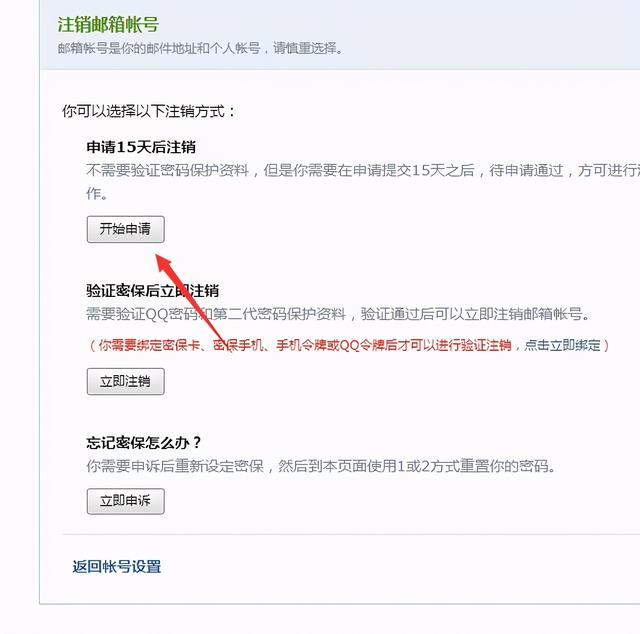Follow the 返回帐号设置 link
This screenshot has height=634, width=640.
pyautogui.click(x=117, y=567)
